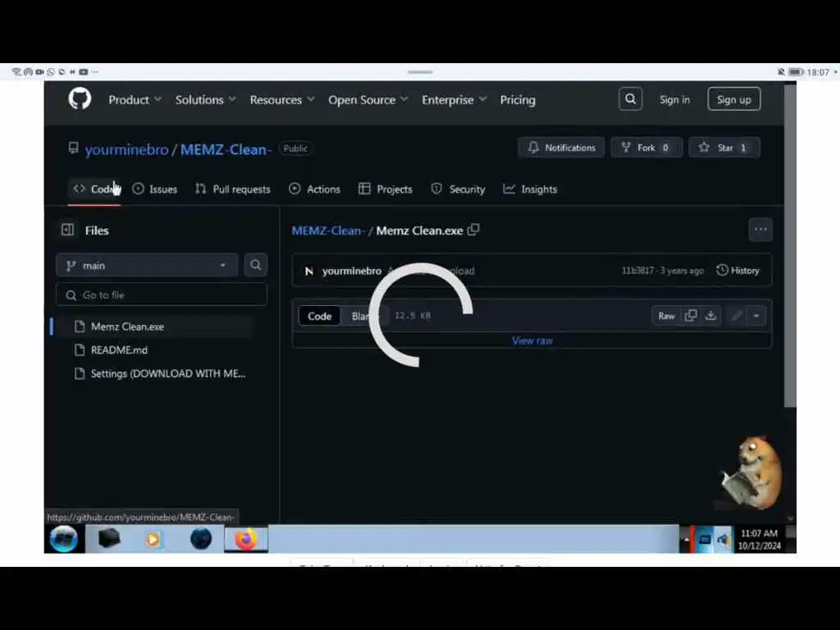Fork the repository

pos(646,148)
